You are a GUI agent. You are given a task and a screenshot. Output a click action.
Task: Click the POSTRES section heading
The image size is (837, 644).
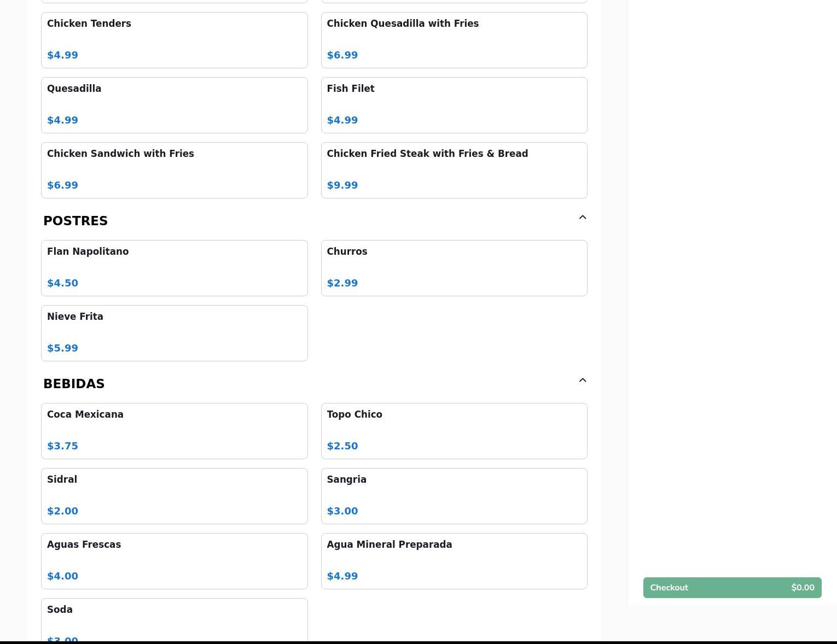(75, 221)
